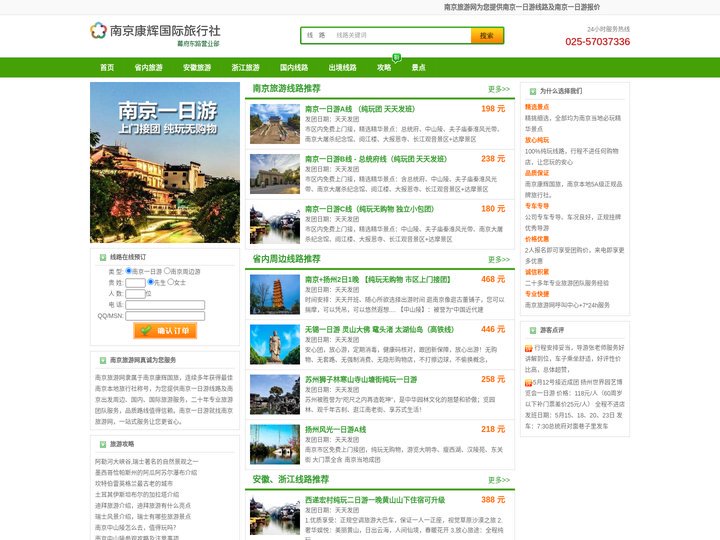The width and height of the screenshot is (720, 540).
Task: Open guide 南京中山陵怎么去 link
Action: (x=135, y=528)
